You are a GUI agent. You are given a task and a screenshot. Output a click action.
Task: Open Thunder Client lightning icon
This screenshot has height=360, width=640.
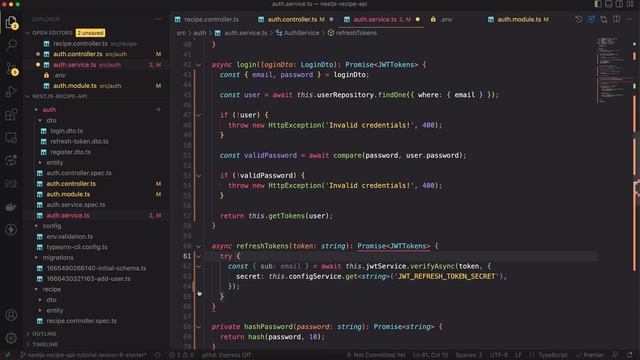coord(11,230)
